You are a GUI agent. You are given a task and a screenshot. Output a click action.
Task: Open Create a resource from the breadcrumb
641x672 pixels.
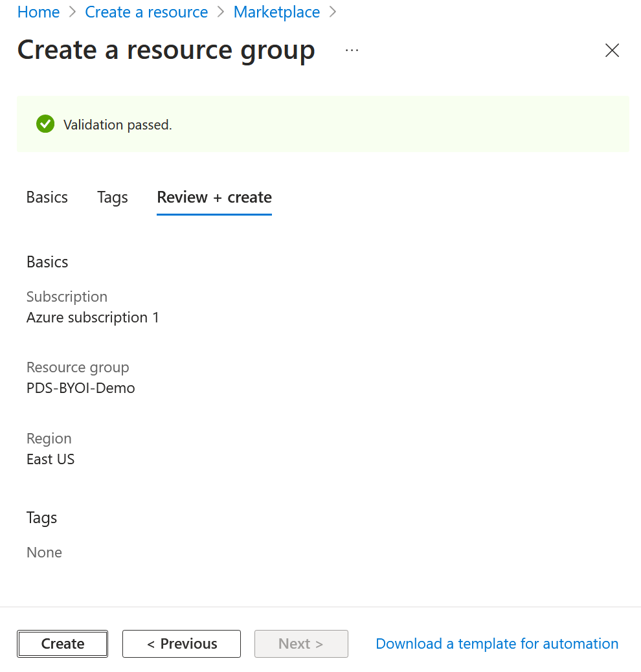click(146, 12)
